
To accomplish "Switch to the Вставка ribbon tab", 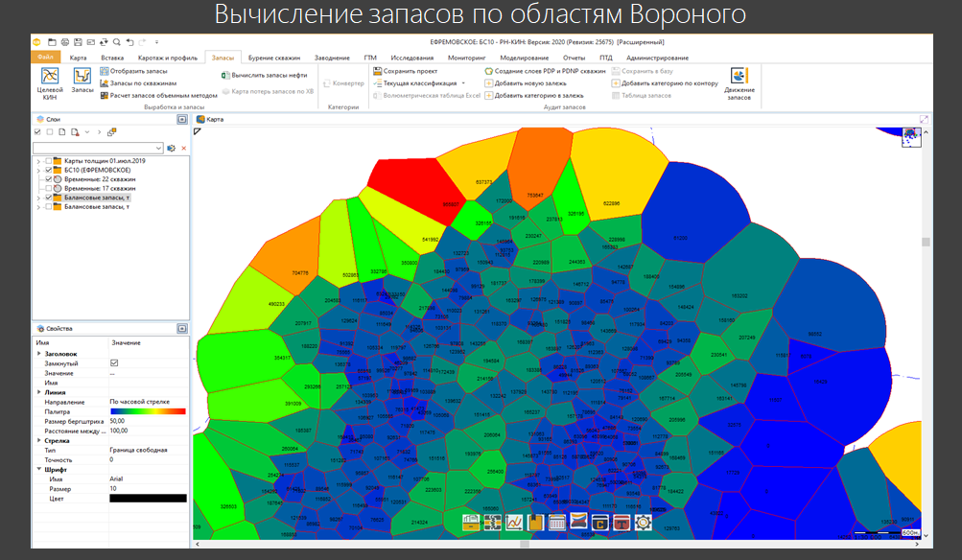I will pyautogui.click(x=112, y=58).
